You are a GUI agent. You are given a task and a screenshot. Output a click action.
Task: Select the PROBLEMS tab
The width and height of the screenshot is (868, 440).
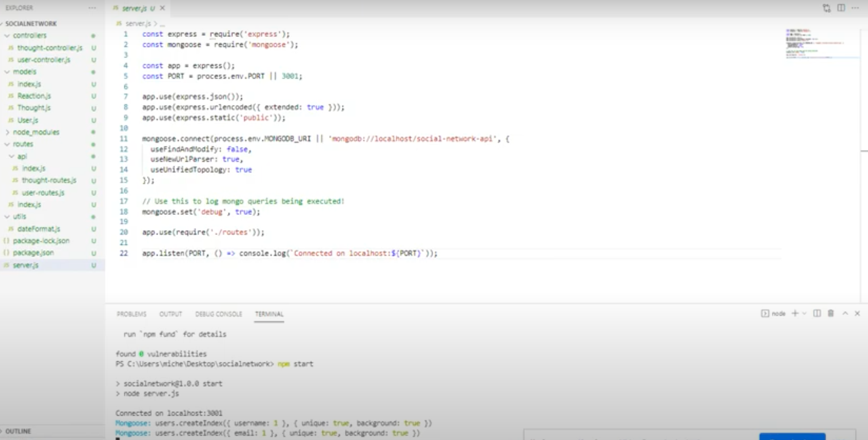point(131,314)
